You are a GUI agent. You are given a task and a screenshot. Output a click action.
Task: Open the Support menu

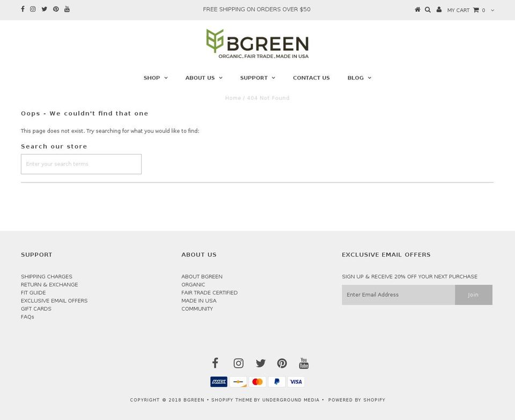[x=254, y=78]
